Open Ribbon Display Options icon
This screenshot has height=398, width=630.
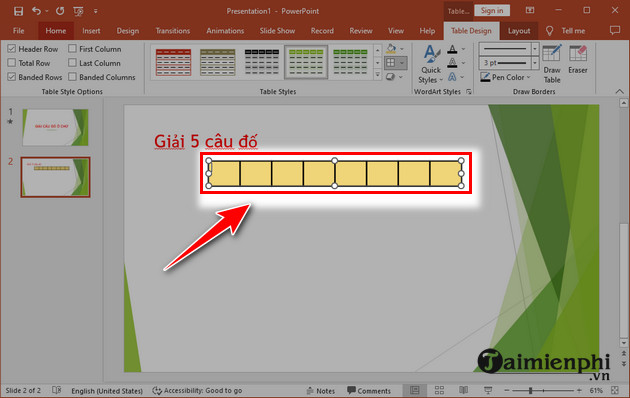(530, 11)
